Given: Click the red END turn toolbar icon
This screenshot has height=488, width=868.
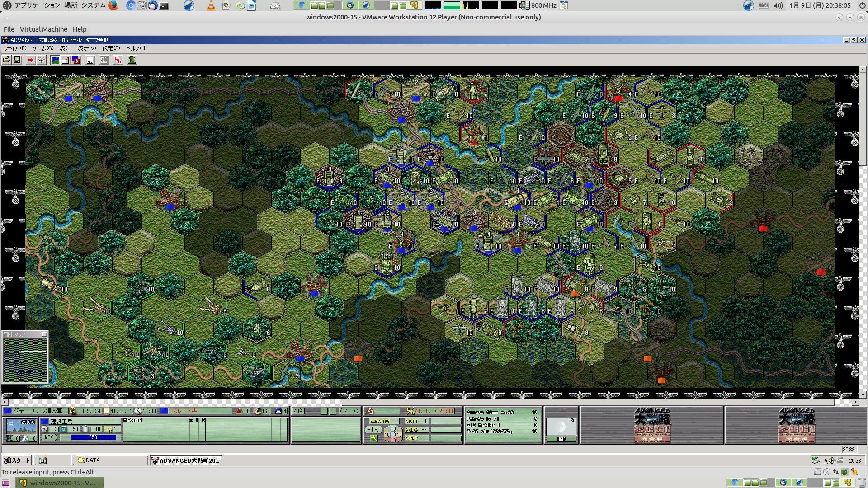Looking at the screenshot, I should tap(118, 60).
